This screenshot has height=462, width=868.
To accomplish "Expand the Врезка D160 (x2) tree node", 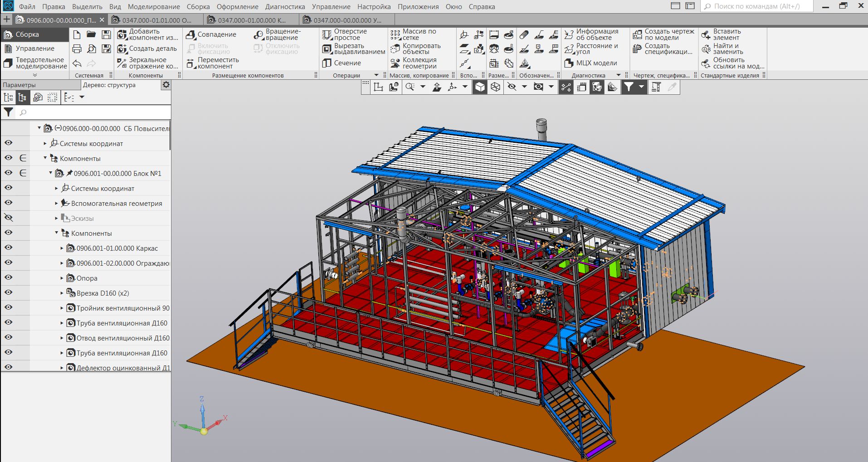I will [62, 293].
